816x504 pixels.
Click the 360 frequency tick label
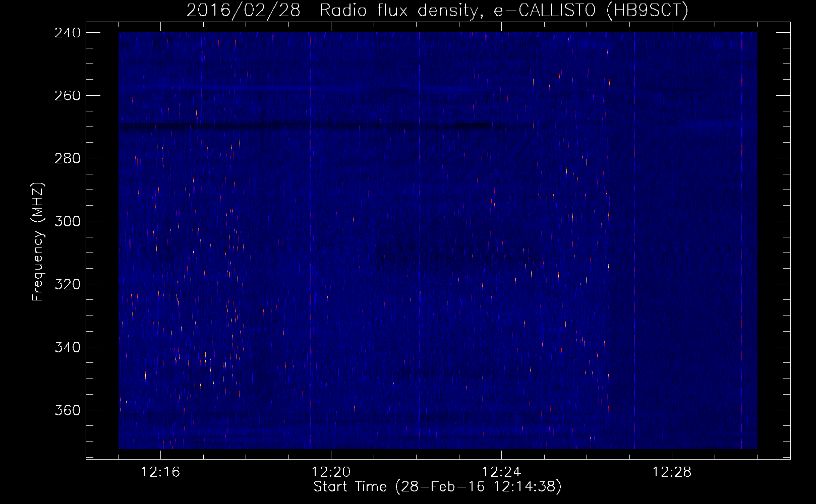click(68, 411)
